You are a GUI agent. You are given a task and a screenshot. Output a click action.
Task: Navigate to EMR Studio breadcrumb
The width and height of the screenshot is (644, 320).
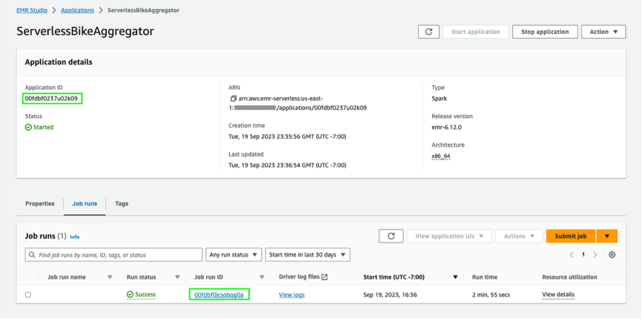click(x=31, y=10)
